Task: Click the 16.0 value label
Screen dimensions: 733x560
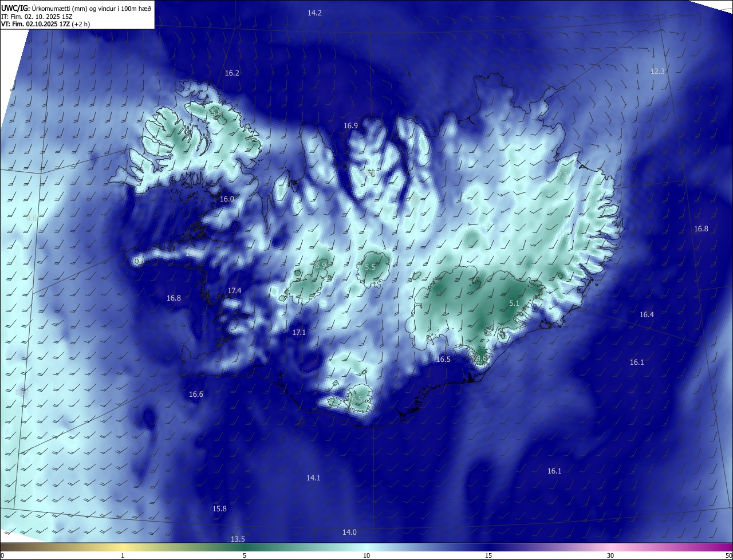Action: pyautogui.click(x=227, y=199)
